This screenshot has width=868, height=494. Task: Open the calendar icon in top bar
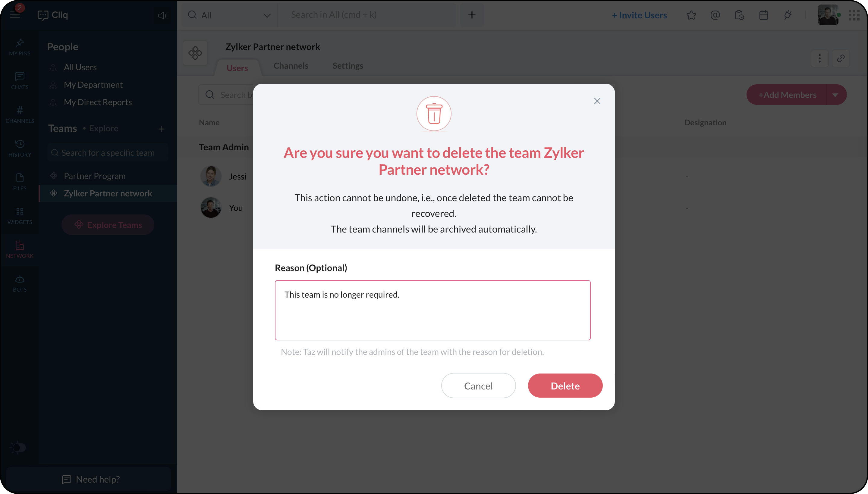click(763, 15)
